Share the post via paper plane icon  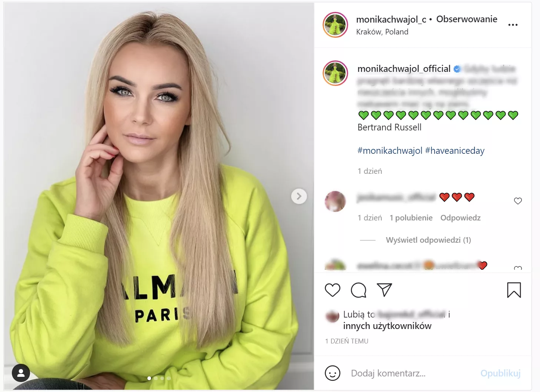coord(384,290)
